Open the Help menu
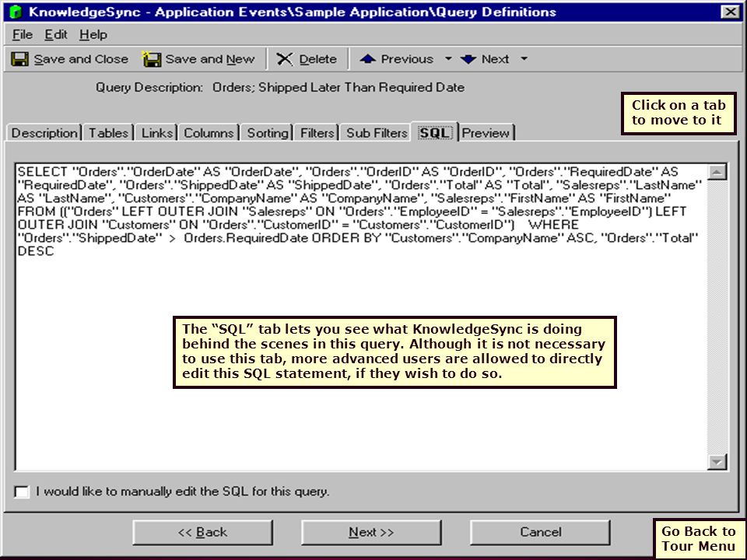Image resolution: width=747 pixels, height=560 pixels. click(x=93, y=35)
